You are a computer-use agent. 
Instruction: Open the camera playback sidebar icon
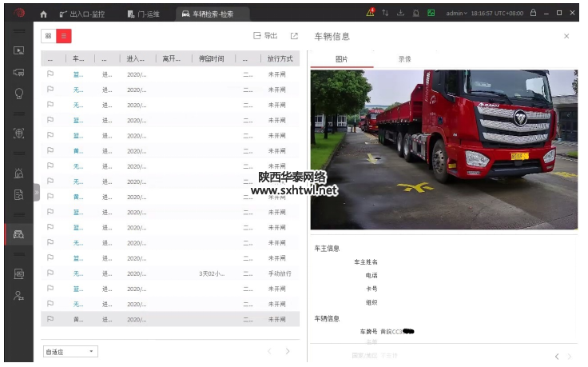pyautogui.click(x=18, y=73)
